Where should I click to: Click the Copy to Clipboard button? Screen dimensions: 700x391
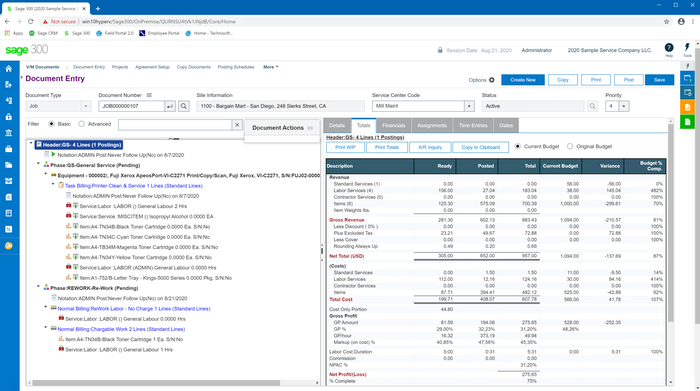point(480,147)
